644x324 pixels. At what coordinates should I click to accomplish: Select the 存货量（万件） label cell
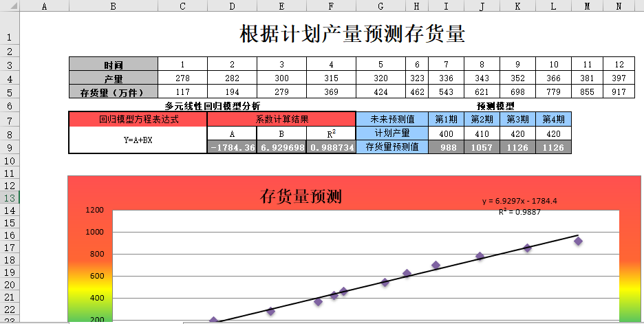click(x=114, y=91)
